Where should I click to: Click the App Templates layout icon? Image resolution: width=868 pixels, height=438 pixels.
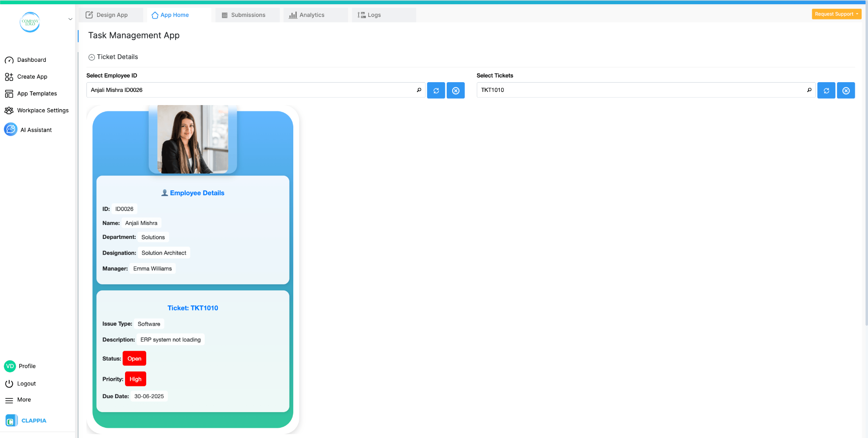tap(9, 94)
